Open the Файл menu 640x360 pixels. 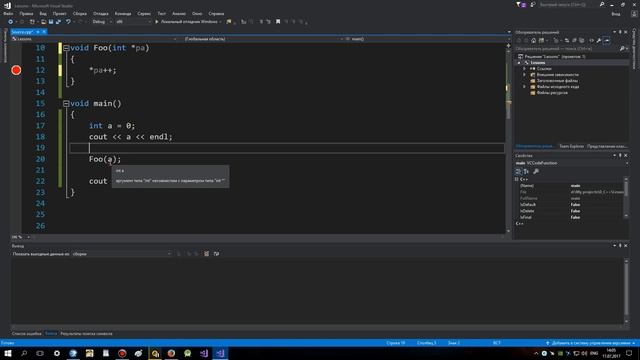(8, 13)
